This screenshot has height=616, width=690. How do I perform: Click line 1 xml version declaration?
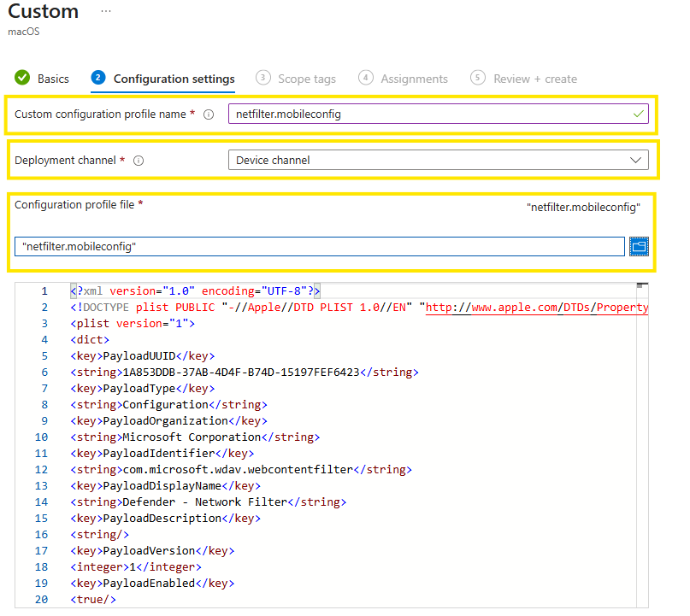point(195,291)
